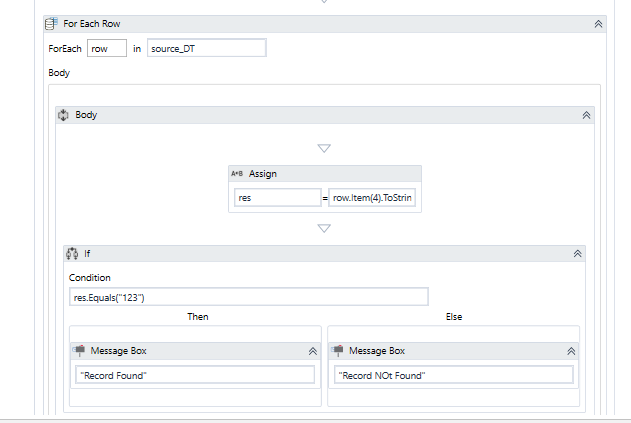Click the Else Message Box icon
The image size is (631, 423).
(338, 351)
